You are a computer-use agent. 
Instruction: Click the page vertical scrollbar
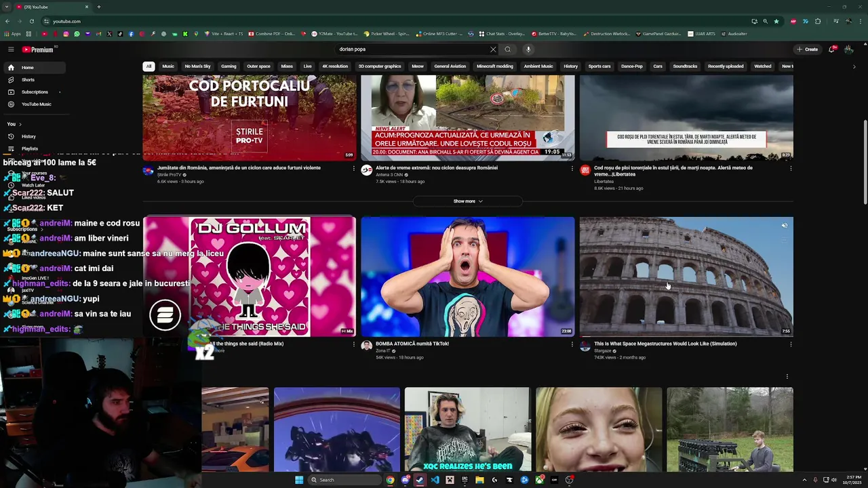pos(865,161)
